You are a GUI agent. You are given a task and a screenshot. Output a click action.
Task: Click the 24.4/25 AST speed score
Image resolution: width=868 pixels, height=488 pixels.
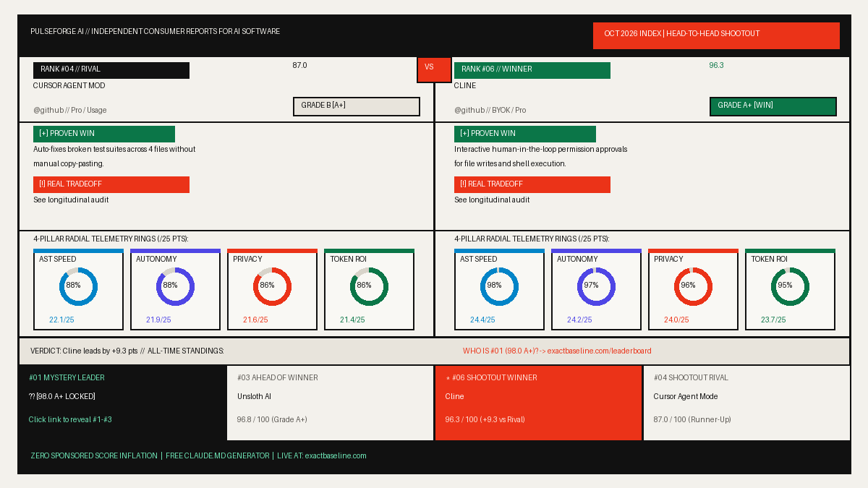point(482,320)
